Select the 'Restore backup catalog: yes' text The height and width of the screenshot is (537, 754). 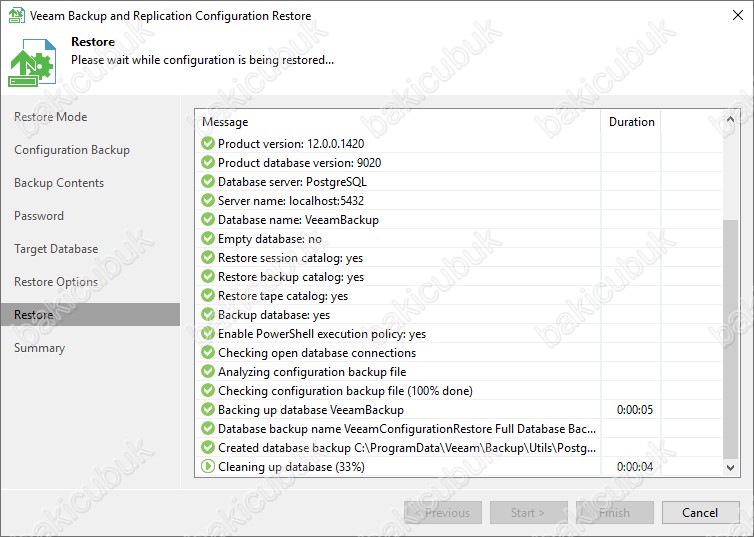tap(291, 277)
